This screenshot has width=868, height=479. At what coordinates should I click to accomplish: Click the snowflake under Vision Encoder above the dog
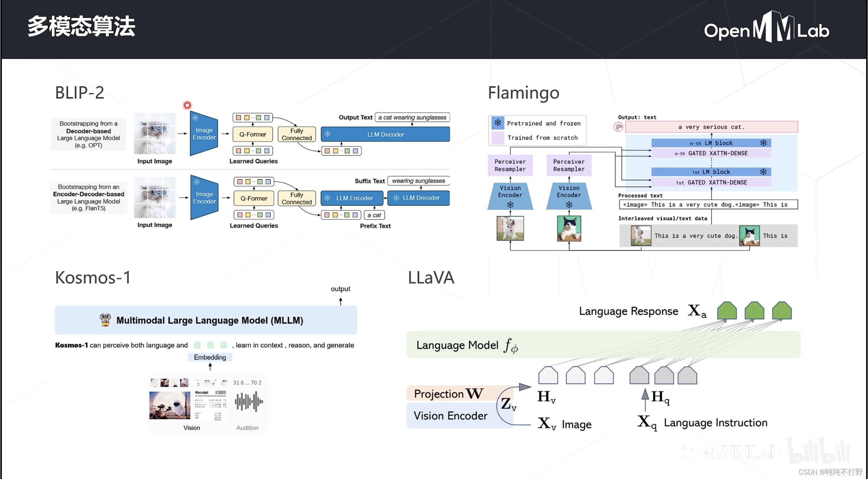pos(510,204)
